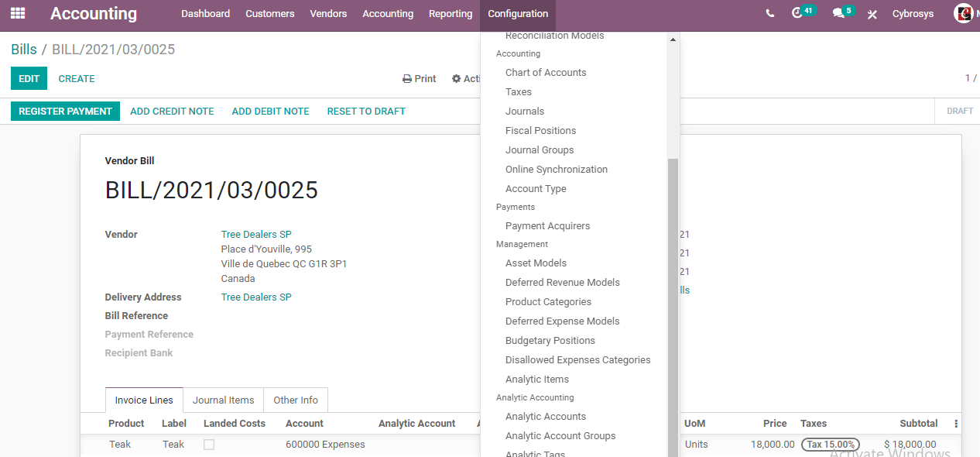Screen dimensions: 980x457
Task: Click RESET TO DRAFT button
Action: pos(366,112)
